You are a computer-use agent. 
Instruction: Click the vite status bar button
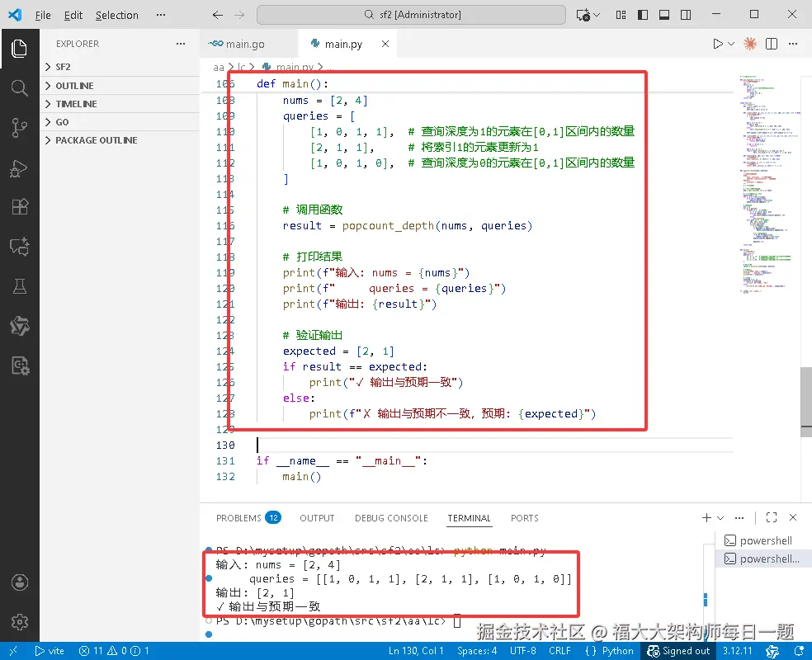coord(50,651)
